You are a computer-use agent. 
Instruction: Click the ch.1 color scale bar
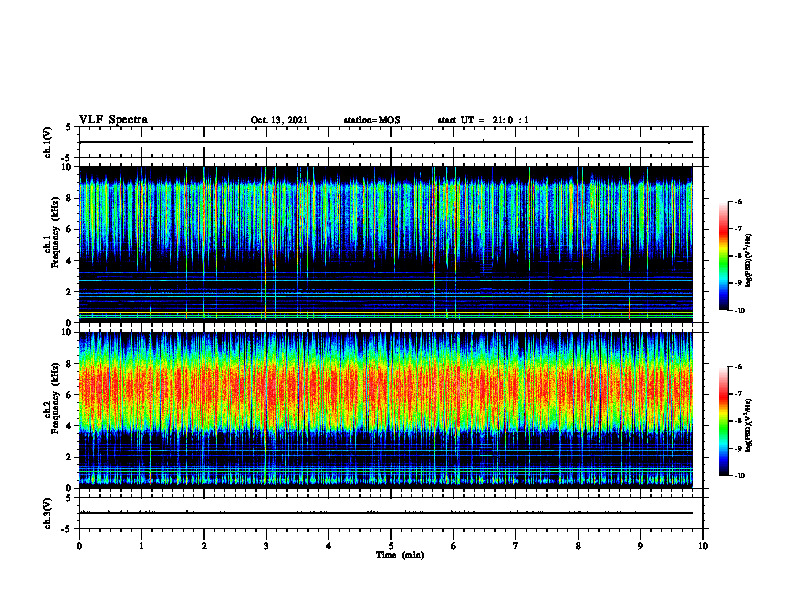[x=724, y=256]
